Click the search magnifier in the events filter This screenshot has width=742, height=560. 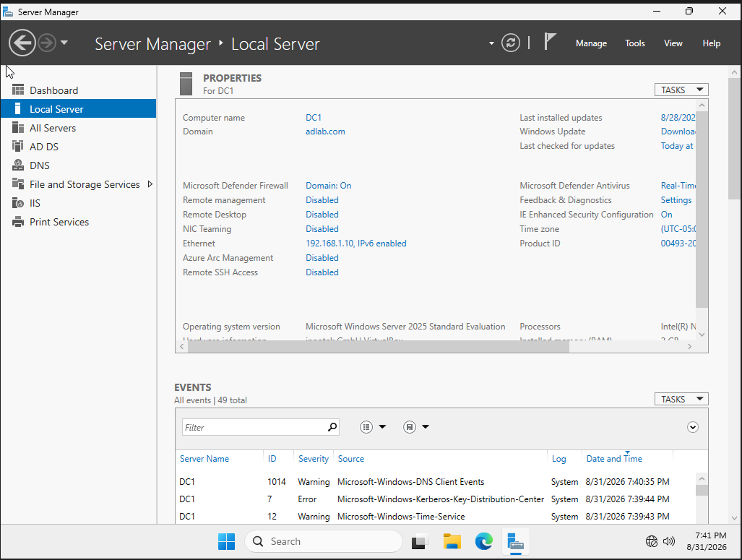[x=332, y=427]
